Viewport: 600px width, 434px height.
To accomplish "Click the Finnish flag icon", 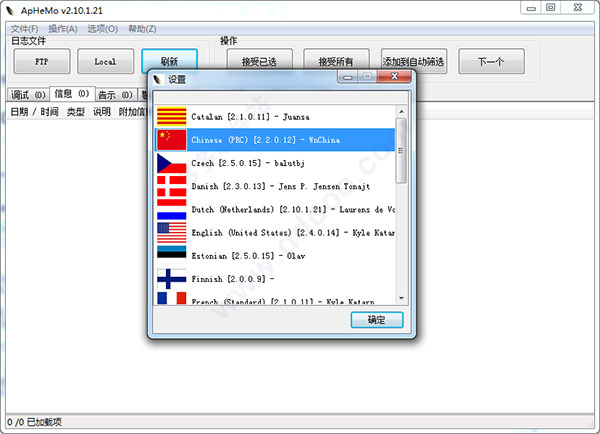I will point(171,279).
